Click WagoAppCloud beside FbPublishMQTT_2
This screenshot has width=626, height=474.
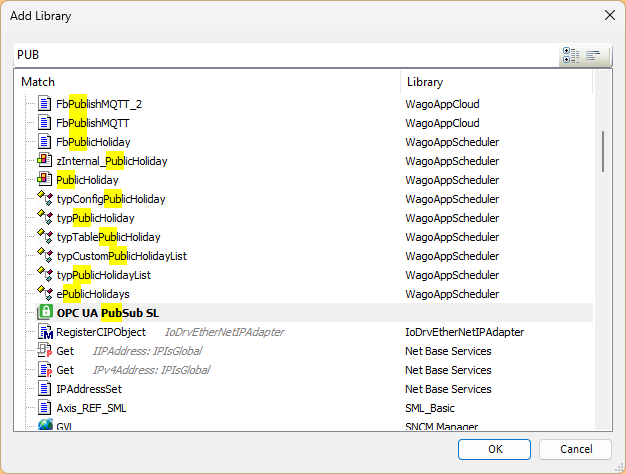pyautogui.click(x=442, y=104)
